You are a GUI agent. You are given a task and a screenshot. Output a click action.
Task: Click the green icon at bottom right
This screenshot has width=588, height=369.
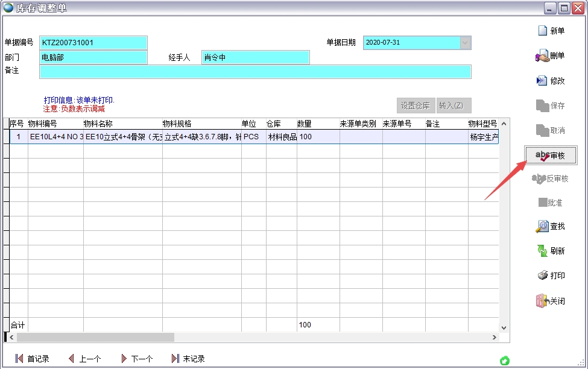(505, 361)
